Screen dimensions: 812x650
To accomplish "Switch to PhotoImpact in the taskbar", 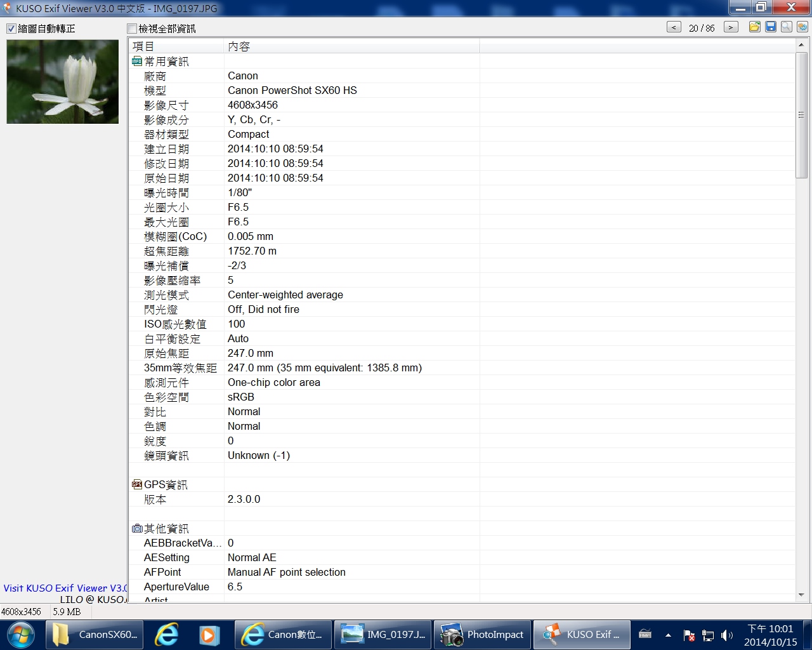I will pyautogui.click(x=482, y=635).
